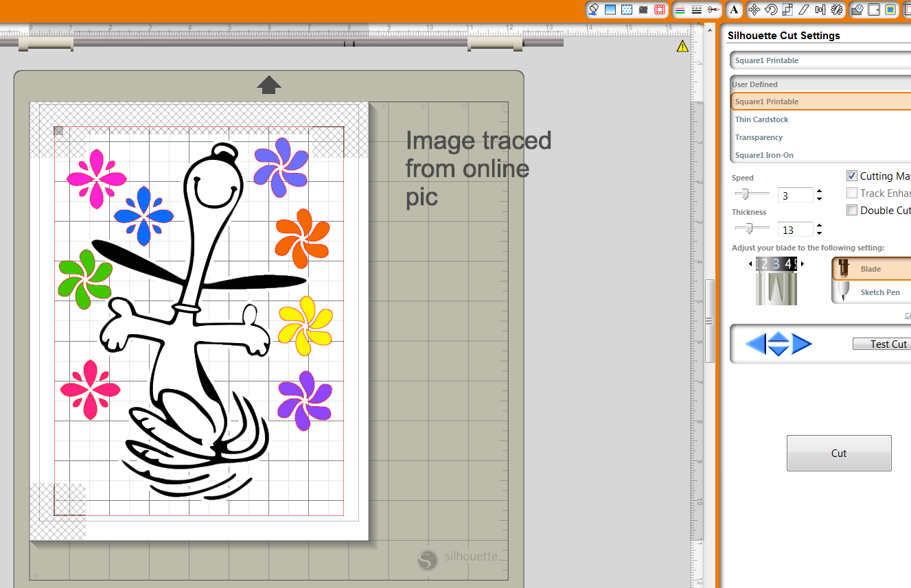
Task: Move blade position right with blue arrow
Action: tap(802, 344)
